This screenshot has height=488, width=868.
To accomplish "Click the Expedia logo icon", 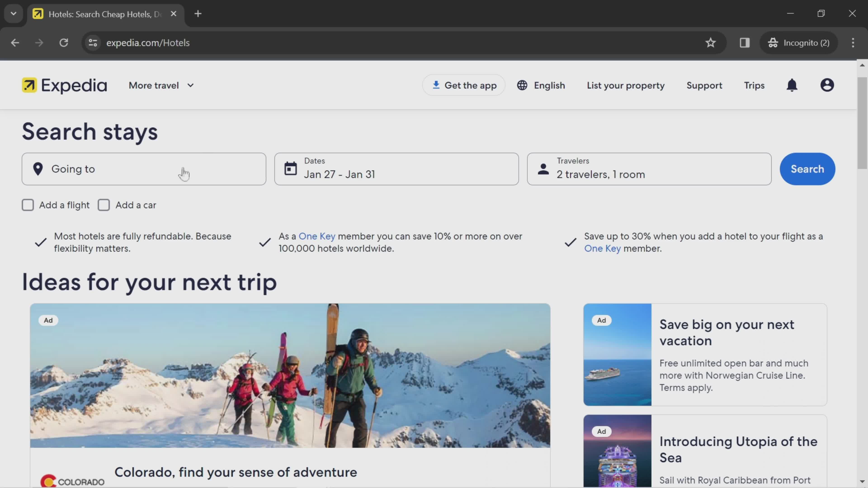I will tap(29, 85).
